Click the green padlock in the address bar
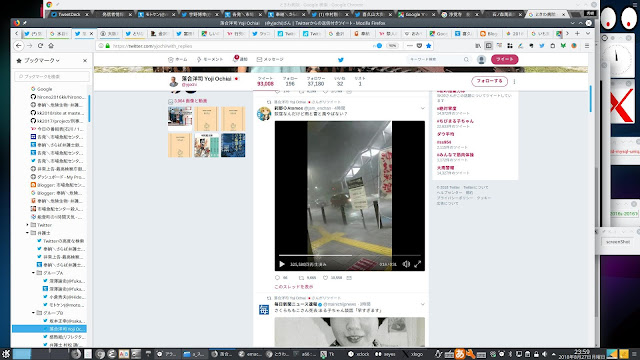This screenshot has width=640, height=360. [108, 46]
